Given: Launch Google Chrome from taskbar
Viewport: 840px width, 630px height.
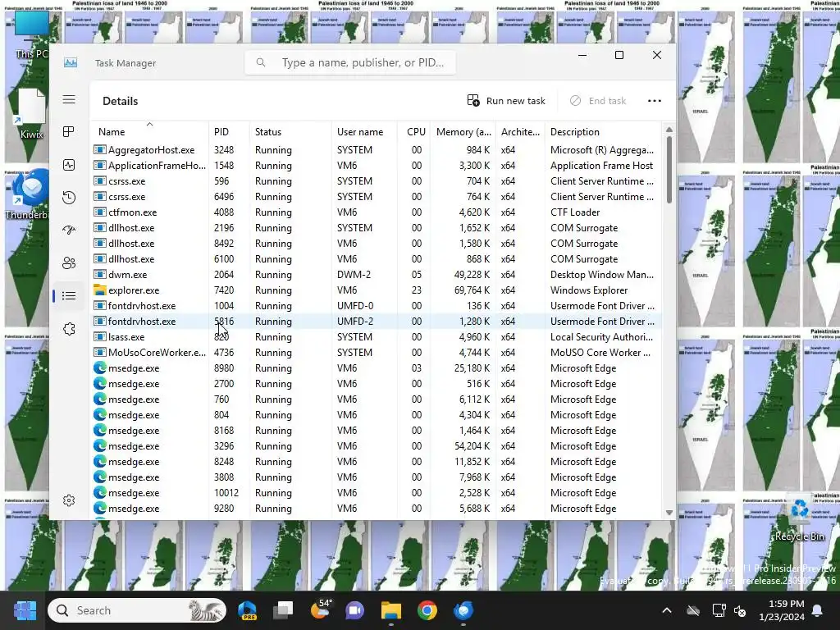Looking at the screenshot, I should 427,610.
